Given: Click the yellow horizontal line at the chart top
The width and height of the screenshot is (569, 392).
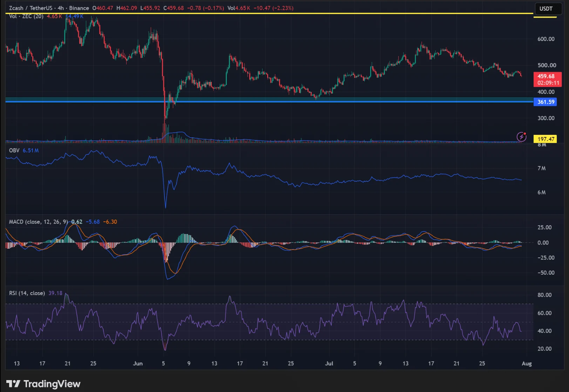Looking at the screenshot, I should point(269,13).
